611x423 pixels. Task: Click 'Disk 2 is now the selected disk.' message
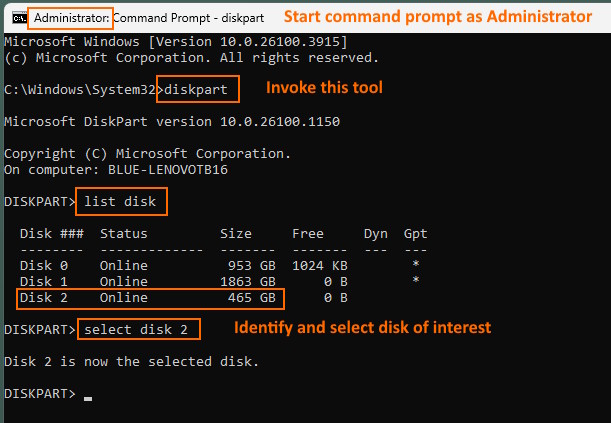[132, 361]
